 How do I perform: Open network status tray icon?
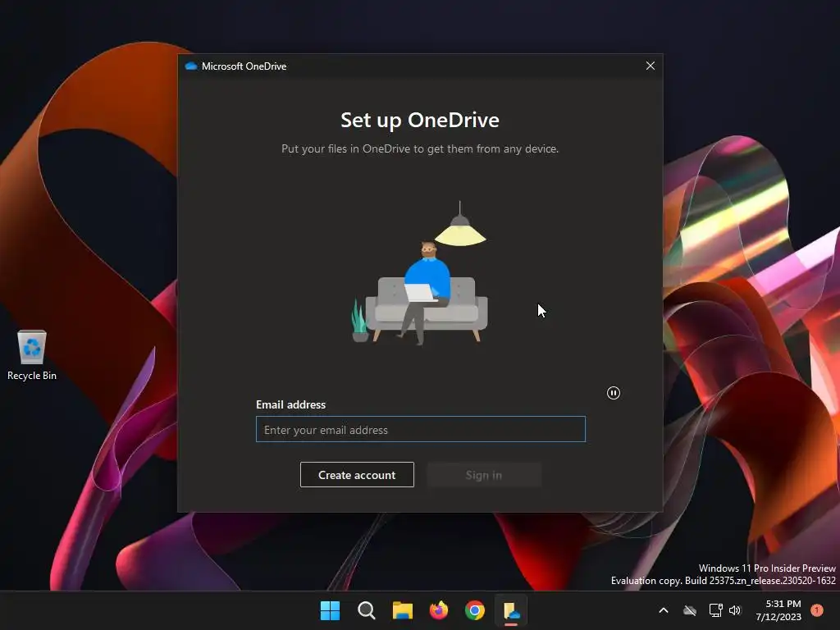715,610
